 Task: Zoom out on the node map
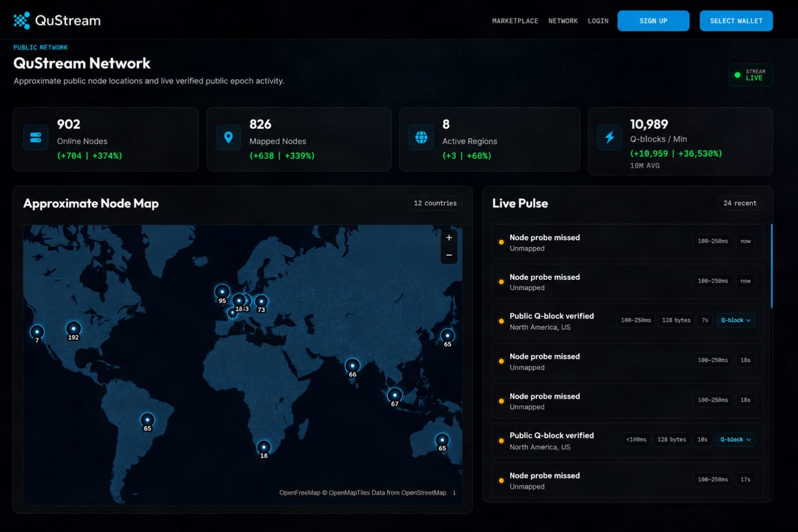(449, 255)
